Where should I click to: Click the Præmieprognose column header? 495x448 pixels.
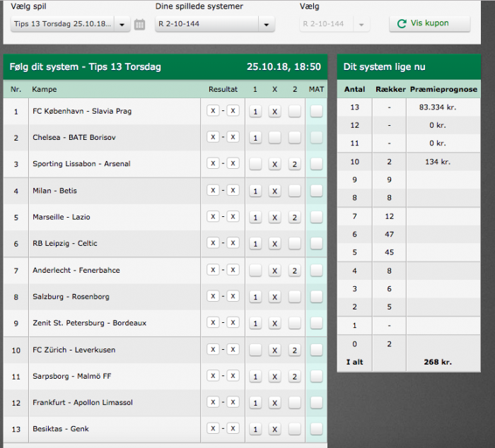click(443, 89)
